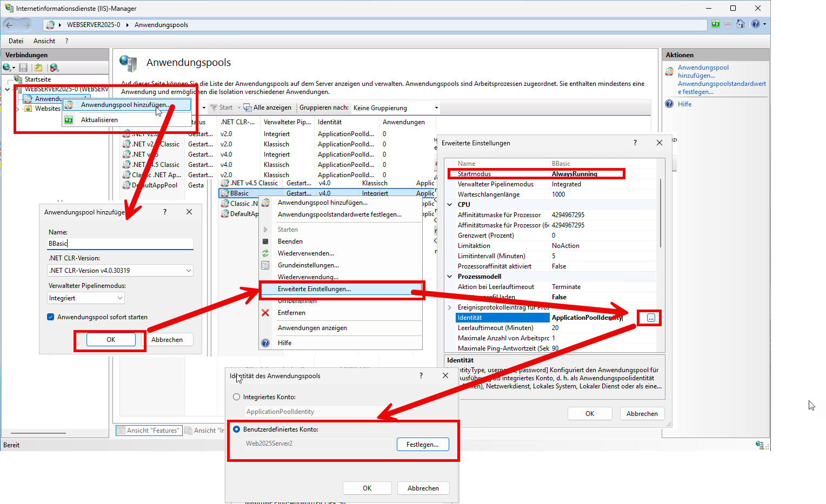This screenshot has width=826, height=504.
Task: Click the Forward navigation arrow
Action: click(x=26, y=25)
